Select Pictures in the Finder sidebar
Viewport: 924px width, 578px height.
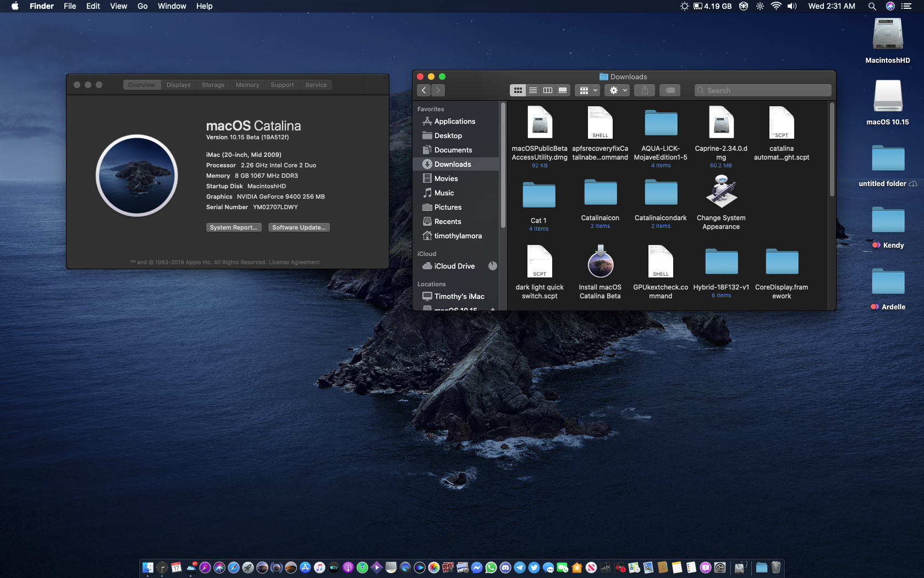point(447,207)
